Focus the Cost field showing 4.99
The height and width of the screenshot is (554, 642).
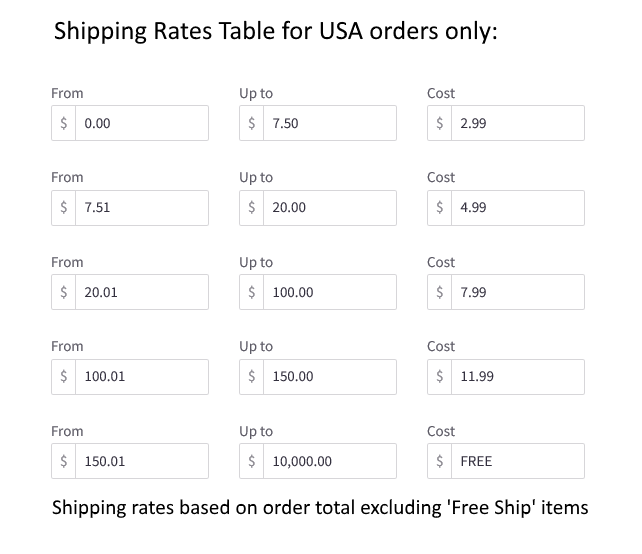(518, 208)
